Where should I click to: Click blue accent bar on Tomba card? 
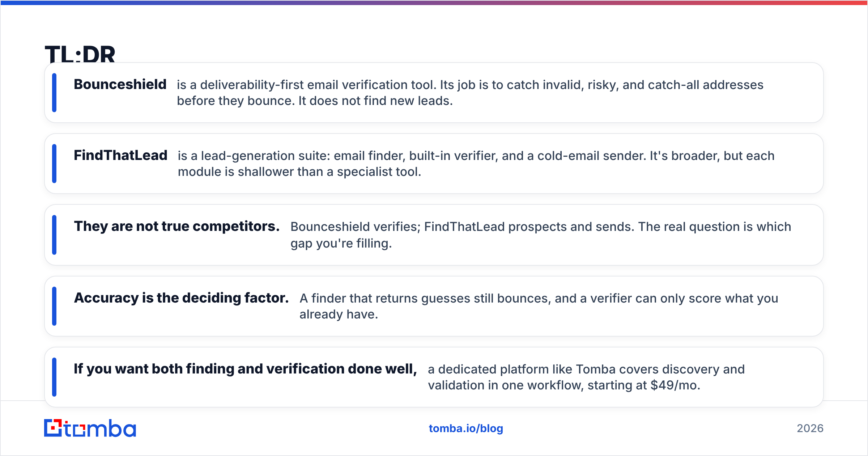pos(54,377)
